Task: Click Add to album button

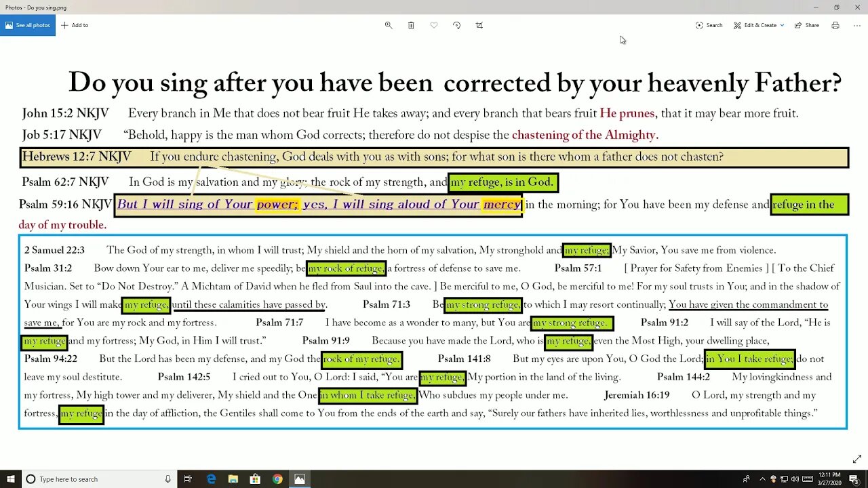Action: [75, 25]
